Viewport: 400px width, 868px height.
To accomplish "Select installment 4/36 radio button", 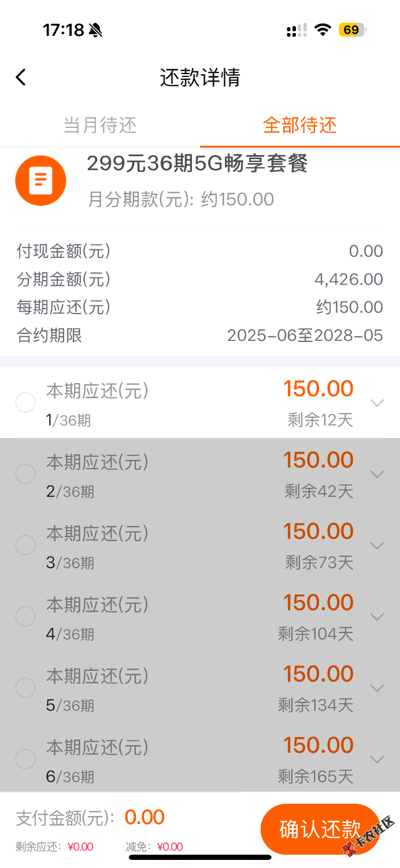I will pyautogui.click(x=25, y=616).
